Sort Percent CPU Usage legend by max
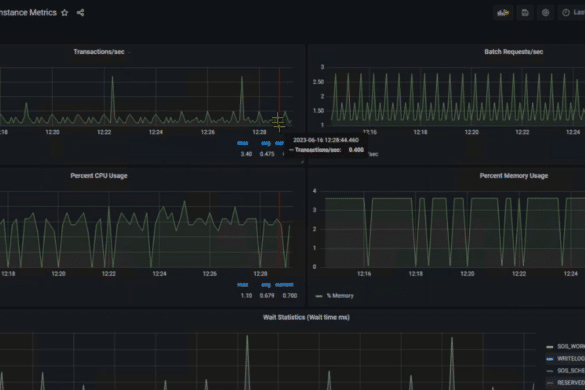This screenshot has height=390, width=585. tap(243, 285)
